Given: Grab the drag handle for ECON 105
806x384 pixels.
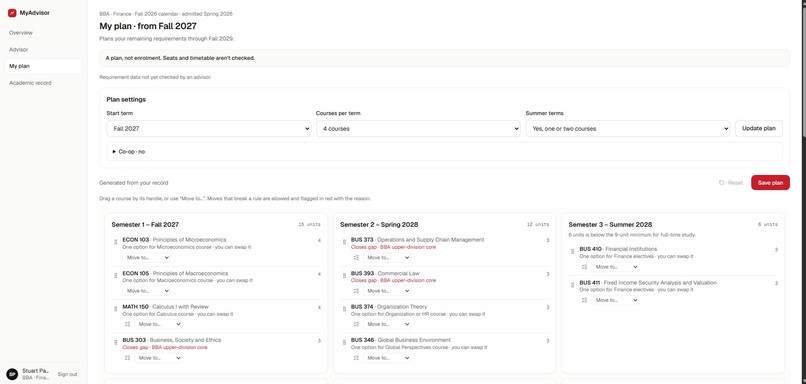Looking at the screenshot, I should (x=116, y=276).
